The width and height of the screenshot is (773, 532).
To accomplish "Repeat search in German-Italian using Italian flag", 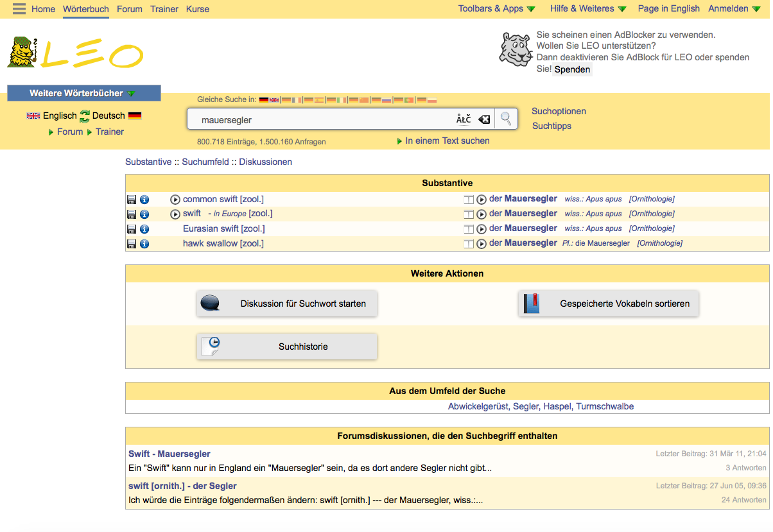I will [x=342, y=100].
